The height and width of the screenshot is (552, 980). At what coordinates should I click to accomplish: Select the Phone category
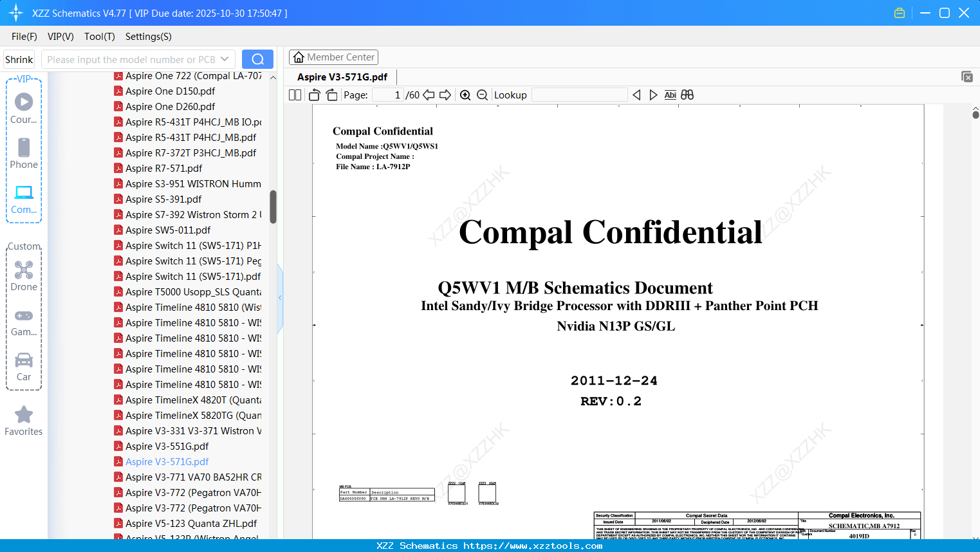(24, 153)
